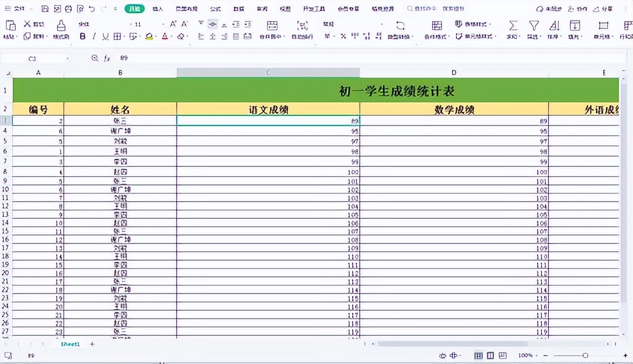Click the red font color A

[165, 36]
